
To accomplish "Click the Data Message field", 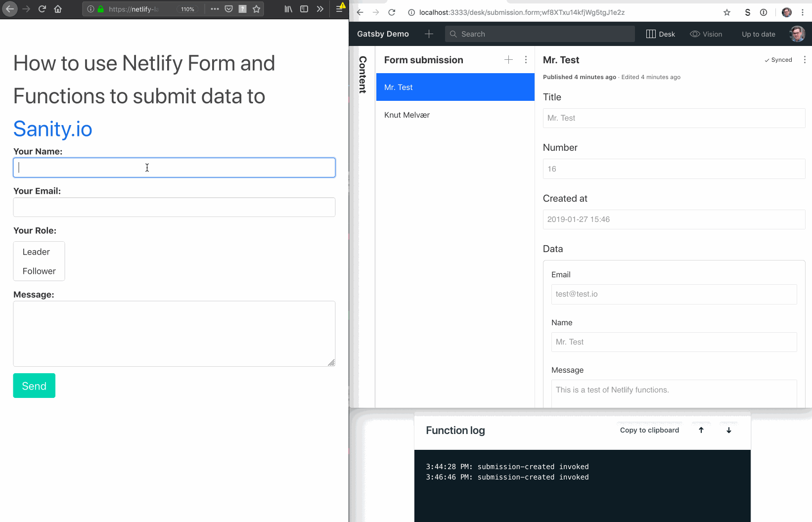I will tap(674, 393).
